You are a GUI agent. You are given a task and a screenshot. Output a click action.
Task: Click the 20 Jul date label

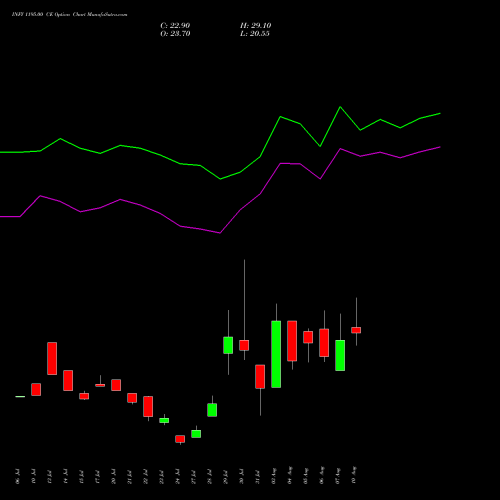pyautogui.click(x=113, y=476)
